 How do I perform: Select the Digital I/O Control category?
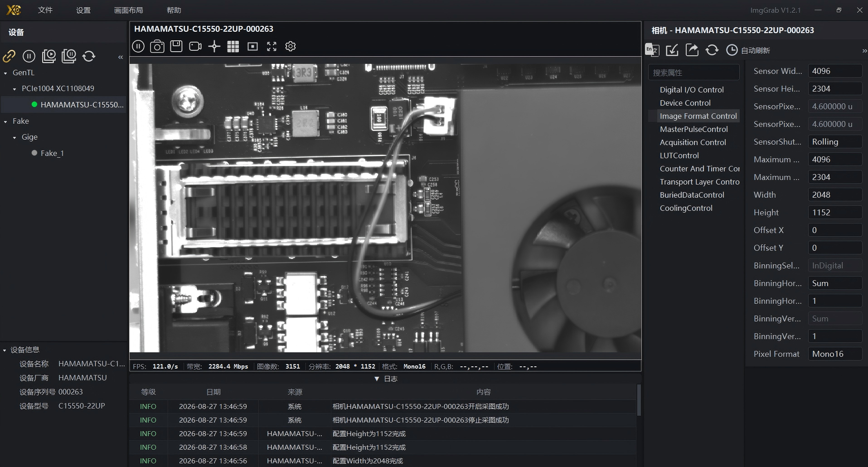(692, 90)
